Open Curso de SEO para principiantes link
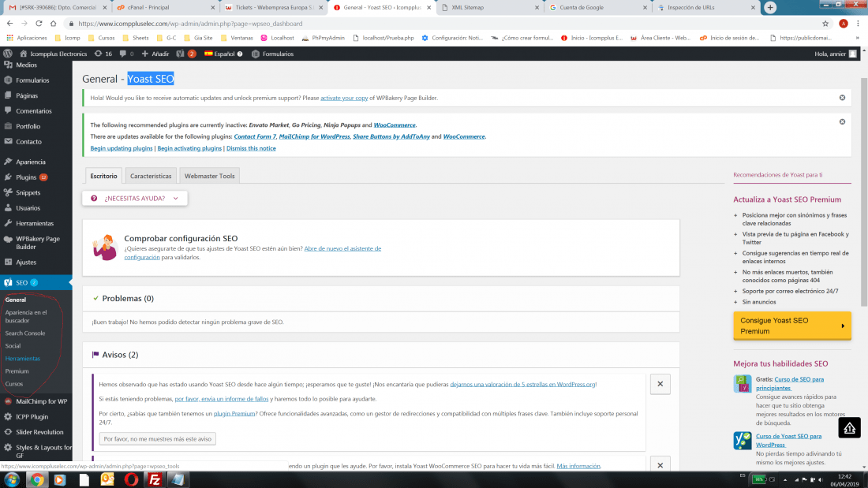 (789, 383)
